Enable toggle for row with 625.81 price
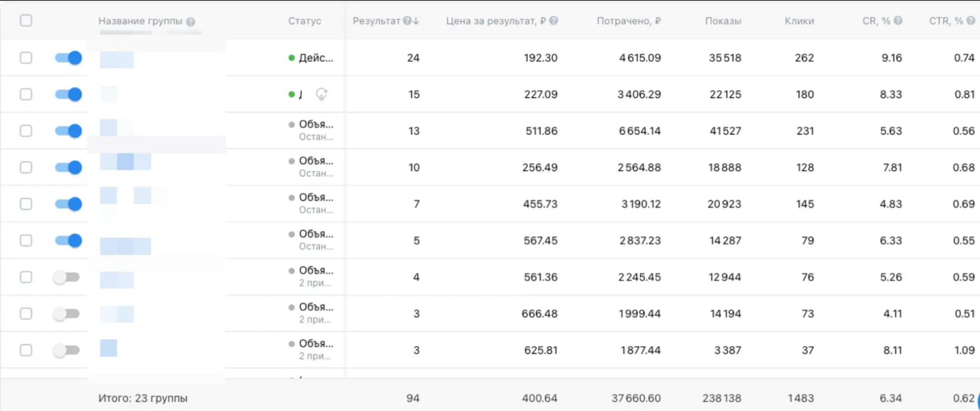This screenshot has width=980, height=411. (x=66, y=350)
